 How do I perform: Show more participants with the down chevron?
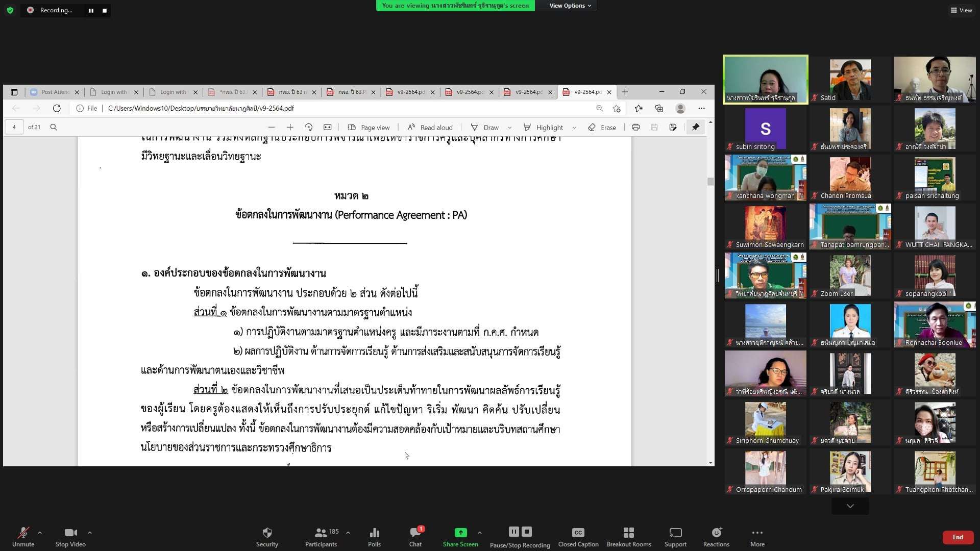pos(850,506)
